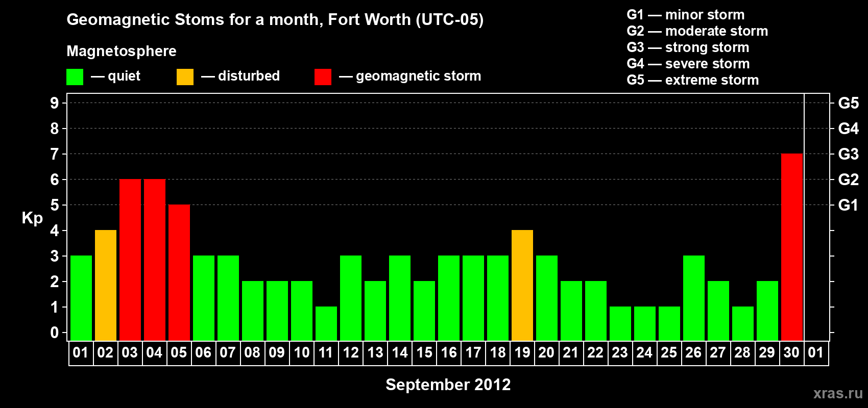Click the red bar for day 05
The height and width of the screenshot is (408, 868).
point(179,272)
